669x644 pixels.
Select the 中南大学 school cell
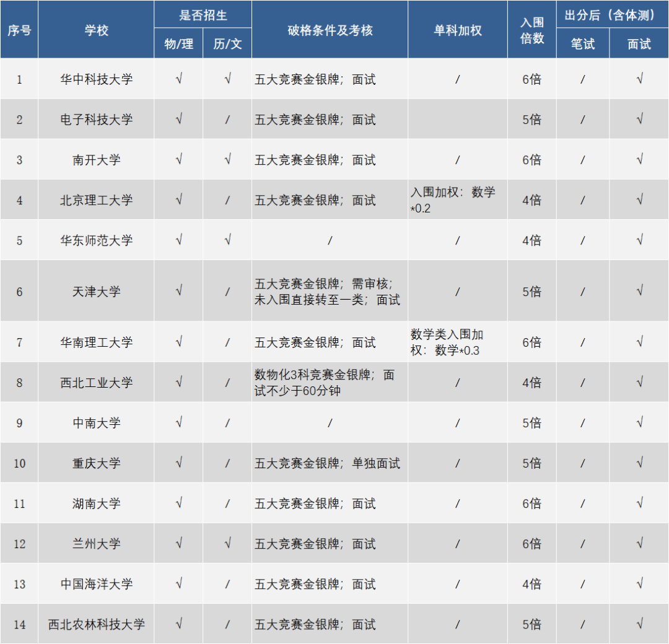pyautogui.click(x=96, y=423)
